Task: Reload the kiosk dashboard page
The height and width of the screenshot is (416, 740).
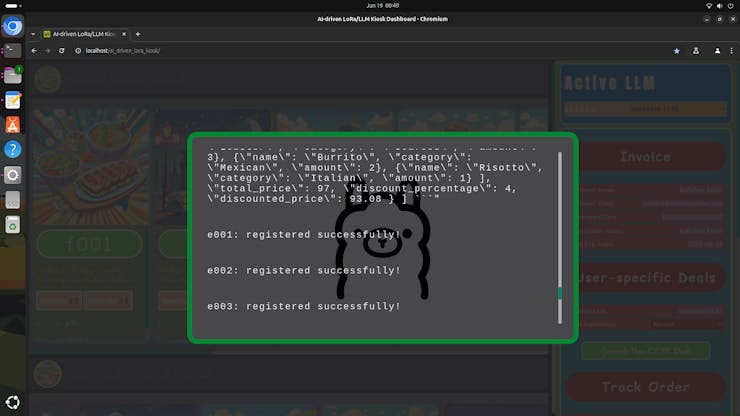Action: click(x=61, y=51)
